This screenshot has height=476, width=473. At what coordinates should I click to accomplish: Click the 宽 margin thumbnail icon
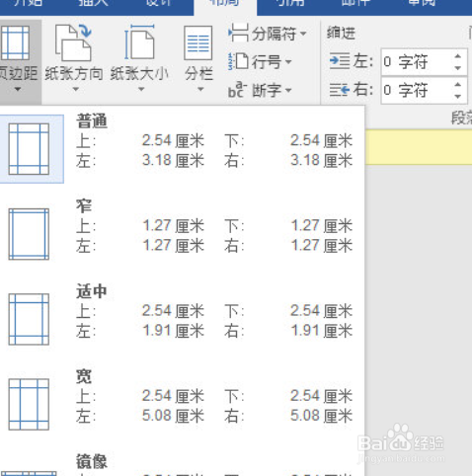point(29,404)
